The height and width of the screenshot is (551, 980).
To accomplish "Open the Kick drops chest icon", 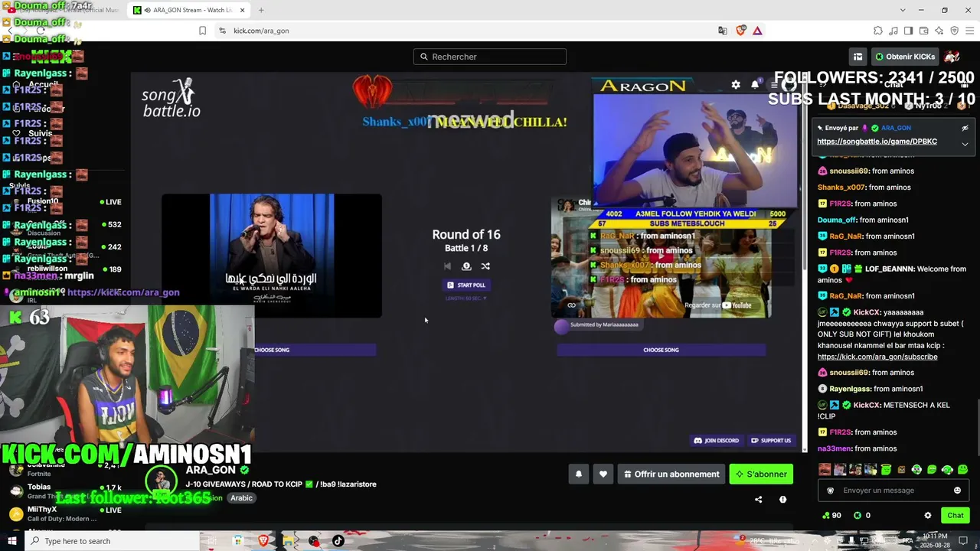I will click(857, 57).
